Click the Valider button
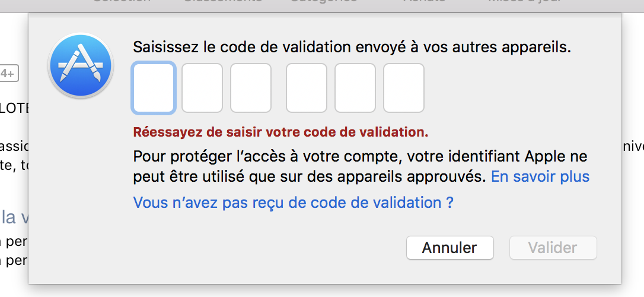Screen dimensions: 644x297 tap(553, 248)
